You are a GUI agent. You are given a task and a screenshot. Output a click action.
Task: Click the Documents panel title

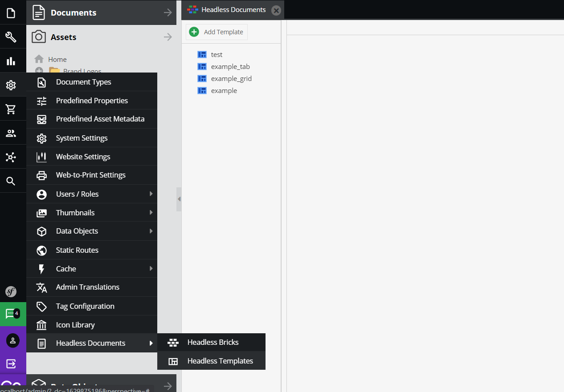click(x=74, y=12)
